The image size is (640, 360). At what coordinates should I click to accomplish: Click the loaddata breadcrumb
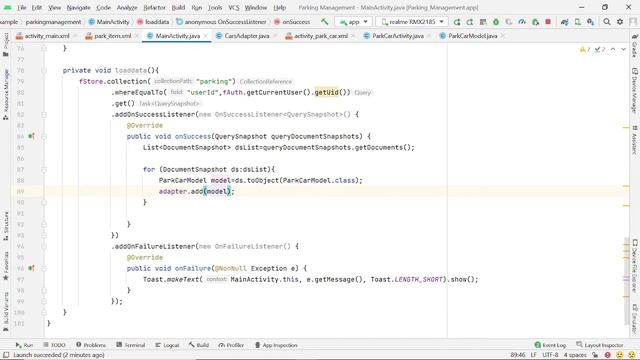(x=153, y=22)
